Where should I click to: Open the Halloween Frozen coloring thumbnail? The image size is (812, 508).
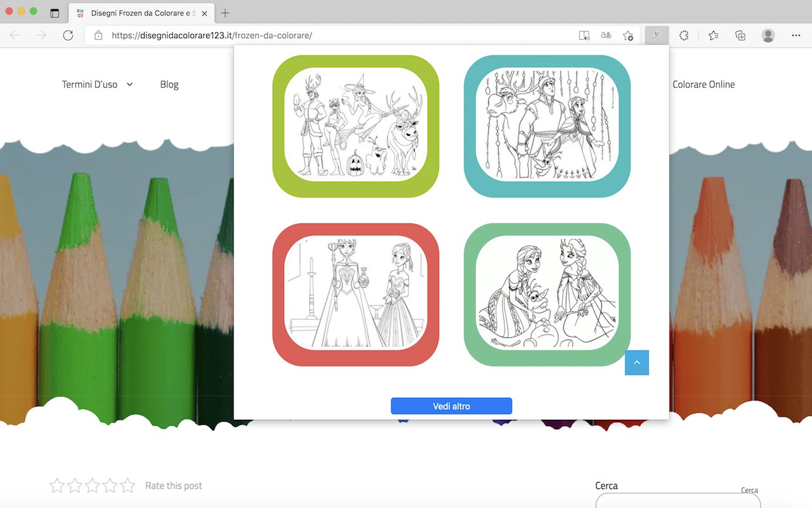(356, 126)
